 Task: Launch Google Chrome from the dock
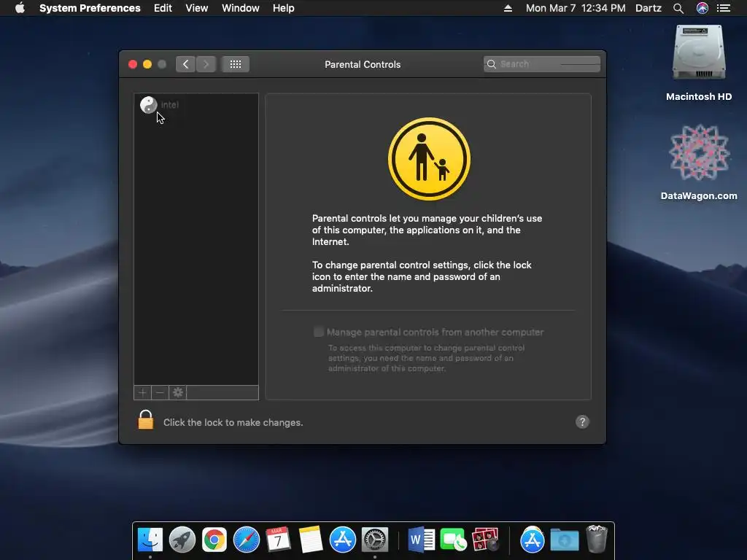(x=214, y=540)
